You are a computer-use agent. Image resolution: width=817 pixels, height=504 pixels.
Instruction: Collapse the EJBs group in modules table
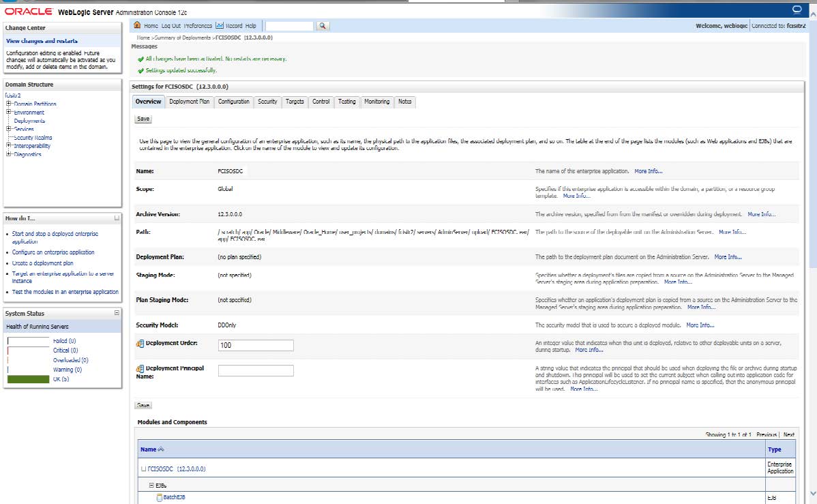point(151,485)
